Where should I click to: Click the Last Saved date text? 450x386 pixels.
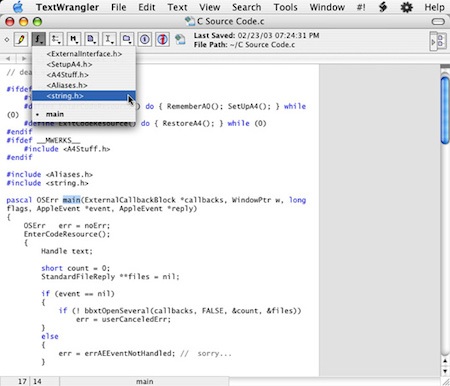tap(256, 35)
